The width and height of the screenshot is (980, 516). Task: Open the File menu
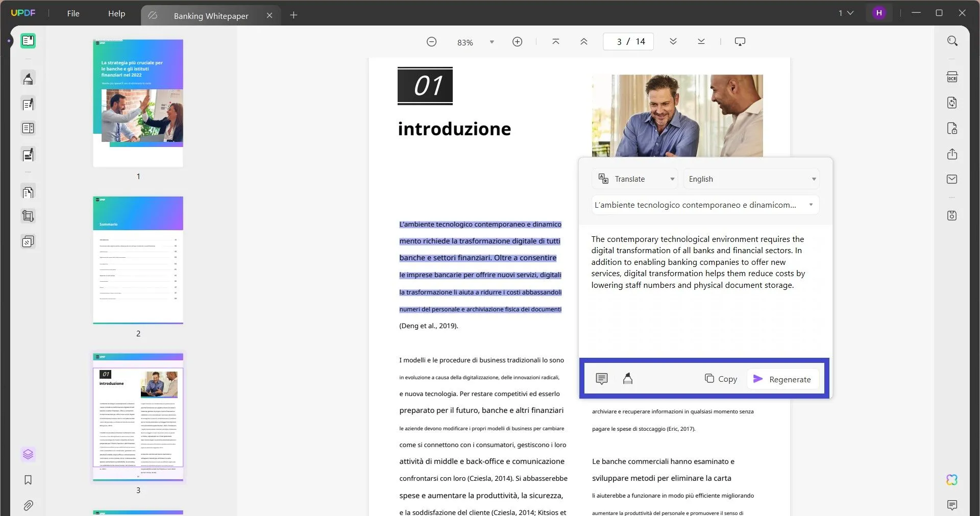pyautogui.click(x=73, y=13)
